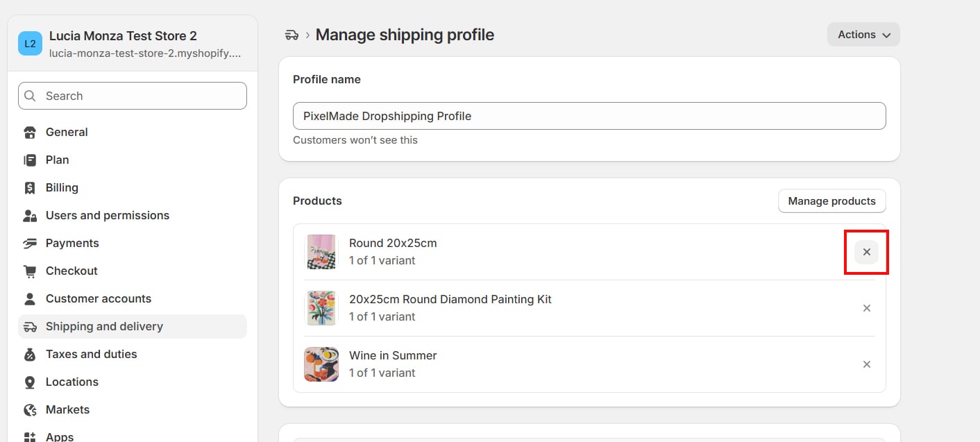The image size is (980, 442).
Task: Open Lucia Monza Test Store 2 switcher
Action: [x=132, y=43]
